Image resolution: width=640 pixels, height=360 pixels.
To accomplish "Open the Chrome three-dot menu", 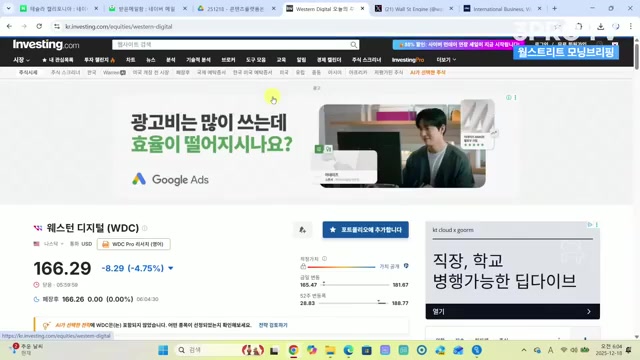I will pyautogui.click(x=631, y=27).
